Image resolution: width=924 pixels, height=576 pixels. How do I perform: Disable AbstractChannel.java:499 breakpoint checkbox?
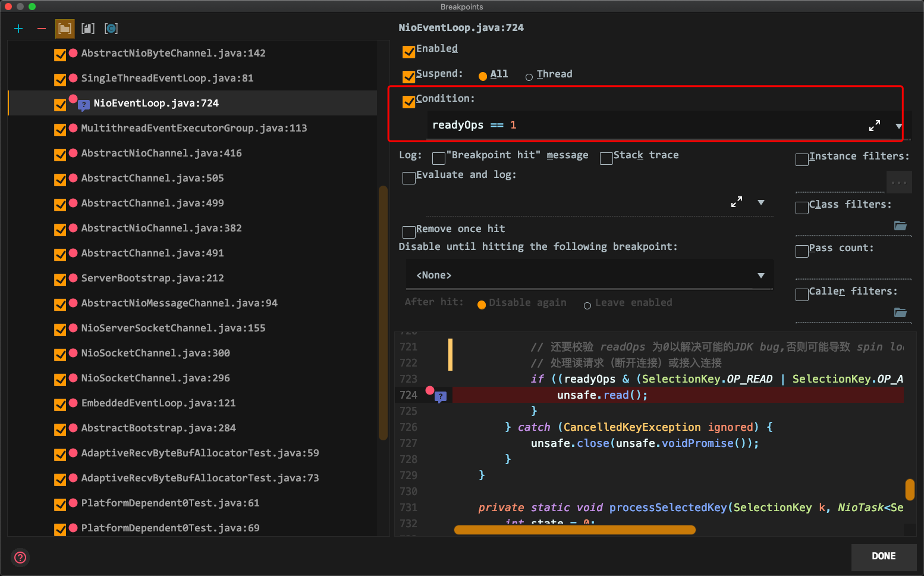click(60, 205)
